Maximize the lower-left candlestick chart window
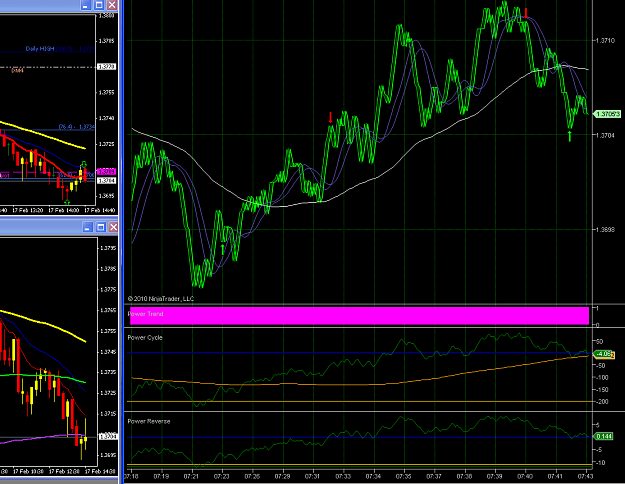Screen dimensions: 625x484 click(x=100, y=227)
